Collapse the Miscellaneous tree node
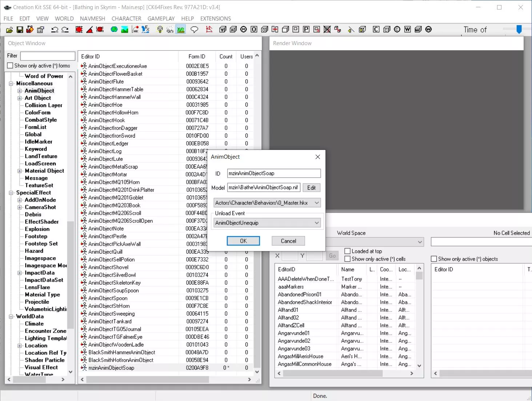 11,83
